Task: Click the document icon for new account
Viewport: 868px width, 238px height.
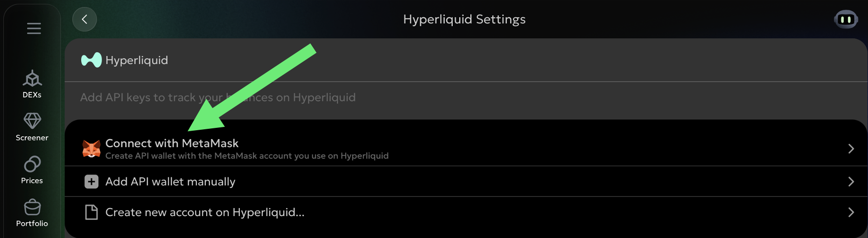Action: (x=91, y=212)
